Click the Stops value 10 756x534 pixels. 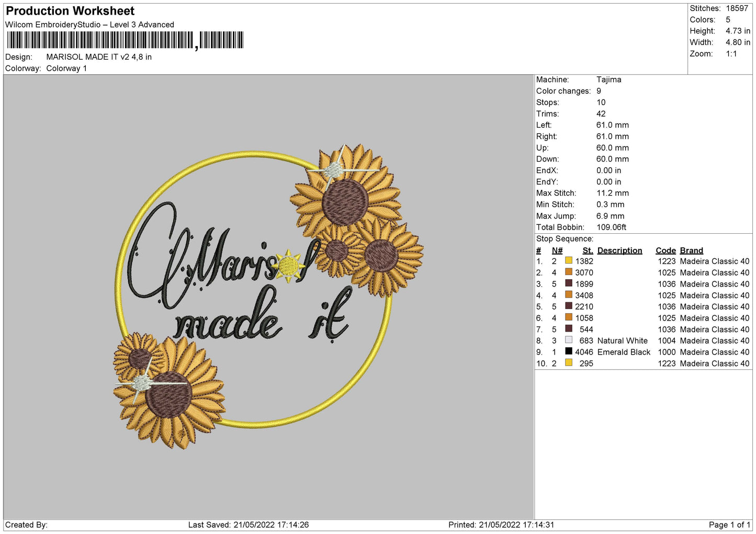[x=601, y=103]
